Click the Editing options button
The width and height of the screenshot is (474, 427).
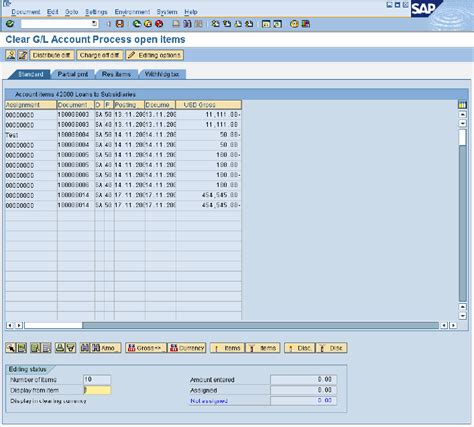155,55
